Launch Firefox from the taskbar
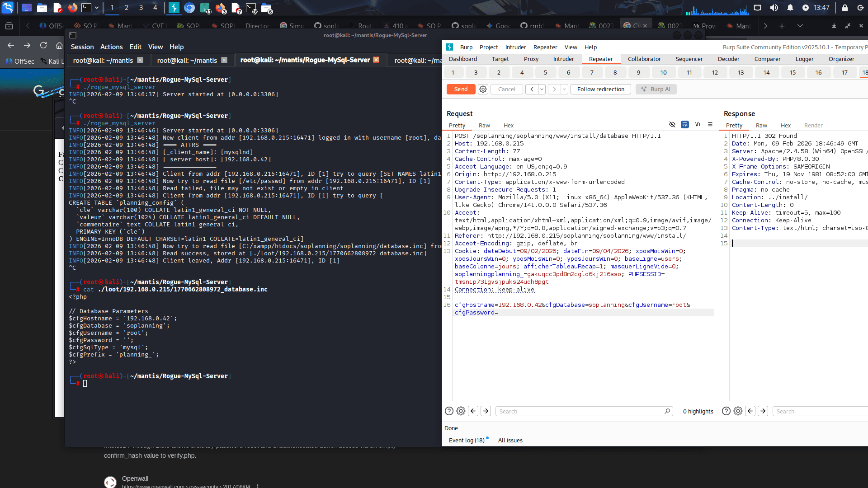 [x=72, y=8]
